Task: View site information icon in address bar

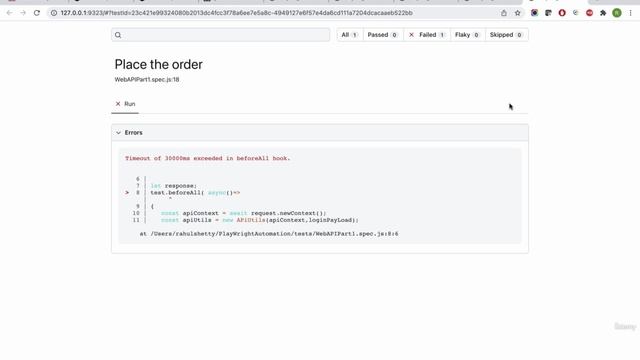Action: tap(53, 13)
